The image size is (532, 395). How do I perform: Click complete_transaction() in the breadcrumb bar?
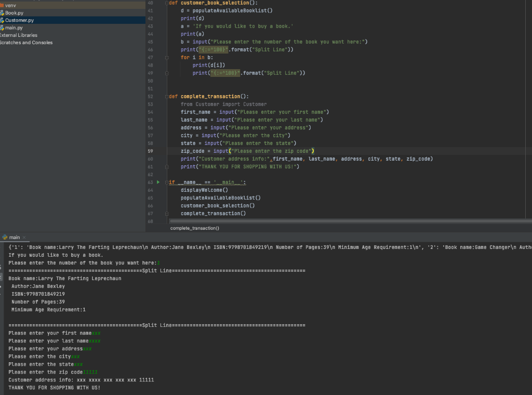pyautogui.click(x=194, y=228)
